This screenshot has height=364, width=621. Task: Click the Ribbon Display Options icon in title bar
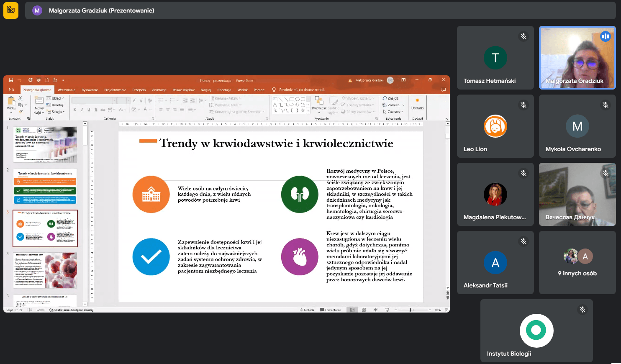(x=403, y=80)
